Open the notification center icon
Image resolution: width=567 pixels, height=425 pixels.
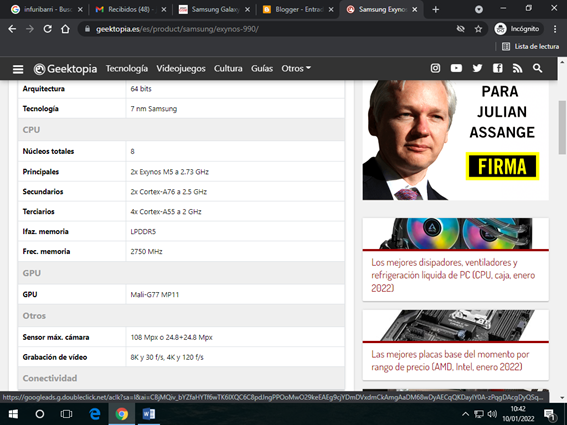(x=549, y=415)
